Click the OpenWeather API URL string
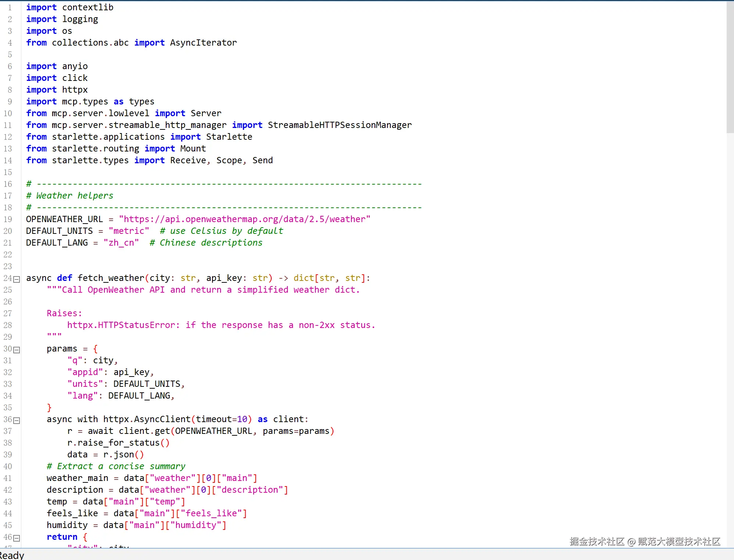This screenshot has width=734, height=560. point(244,220)
